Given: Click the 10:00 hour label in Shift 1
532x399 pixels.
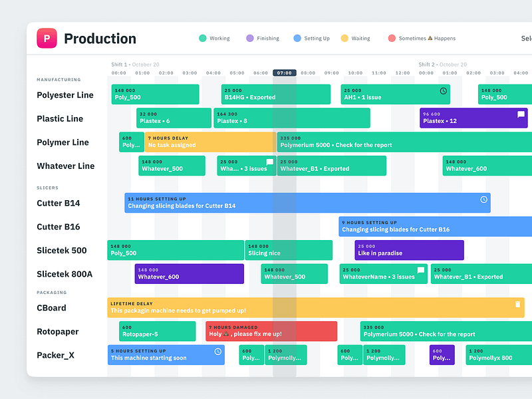Looking at the screenshot, I should [x=355, y=73].
